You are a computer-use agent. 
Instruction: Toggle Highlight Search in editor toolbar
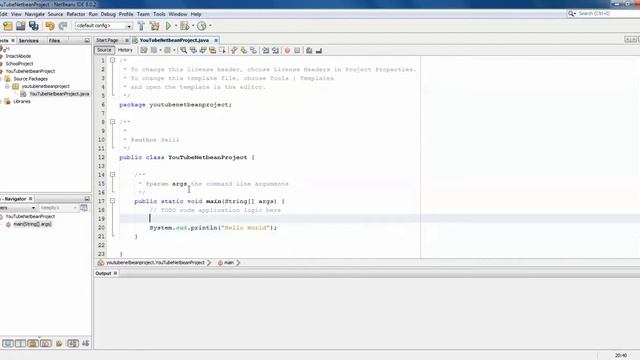(x=213, y=50)
